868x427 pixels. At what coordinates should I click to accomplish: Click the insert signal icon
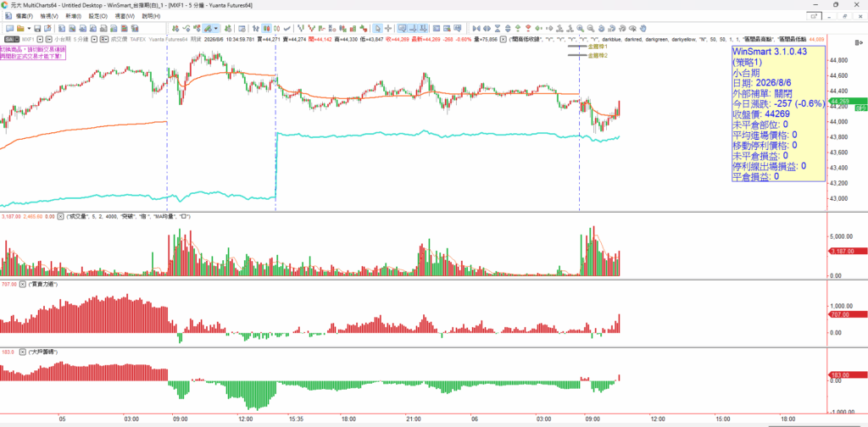tap(198, 28)
